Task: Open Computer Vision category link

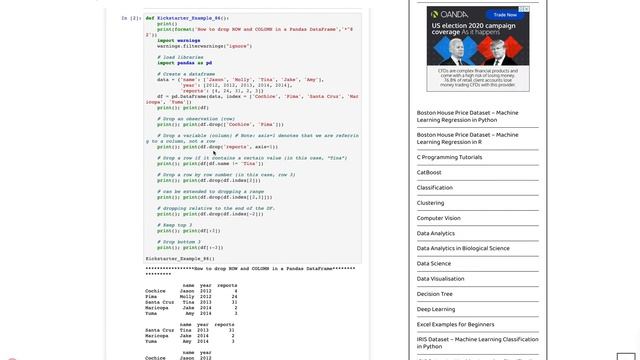Action: click(438, 218)
